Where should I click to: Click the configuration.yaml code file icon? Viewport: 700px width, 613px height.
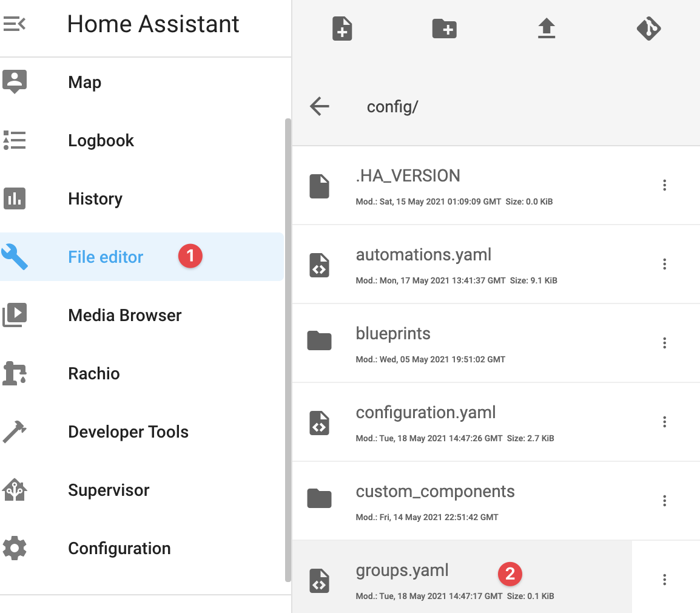pyautogui.click(x=319, y=422)
